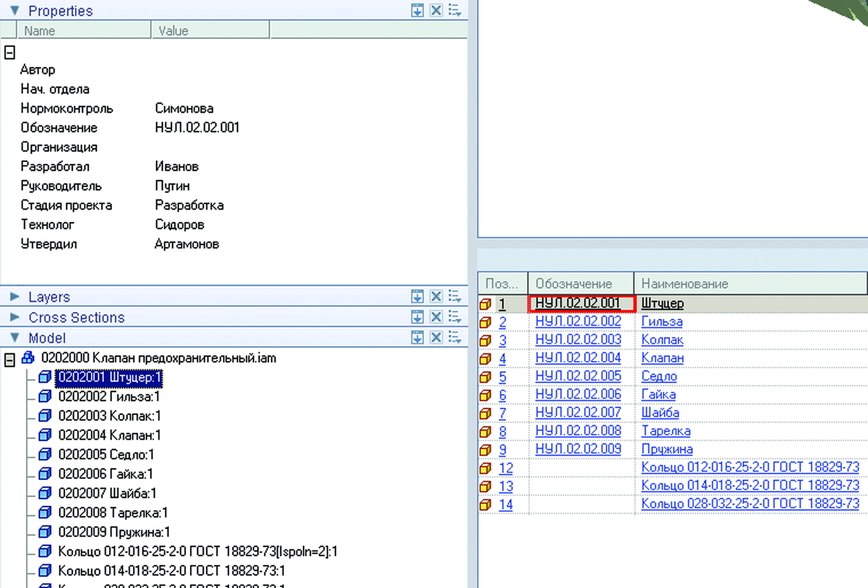Click the dock arrow icon of Properties panel
The width and height of the screenshot is (868, 588).
418,11
